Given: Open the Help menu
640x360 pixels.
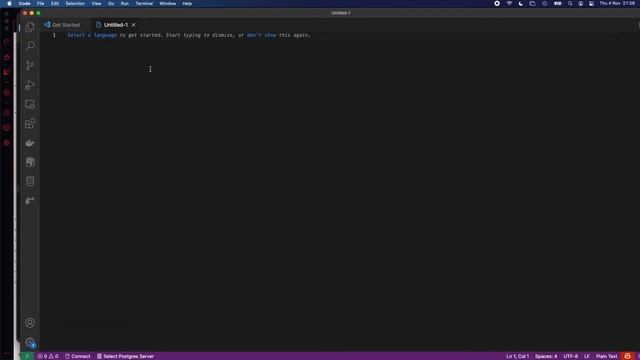Looking at the screenshot, I should pos(187,3).
